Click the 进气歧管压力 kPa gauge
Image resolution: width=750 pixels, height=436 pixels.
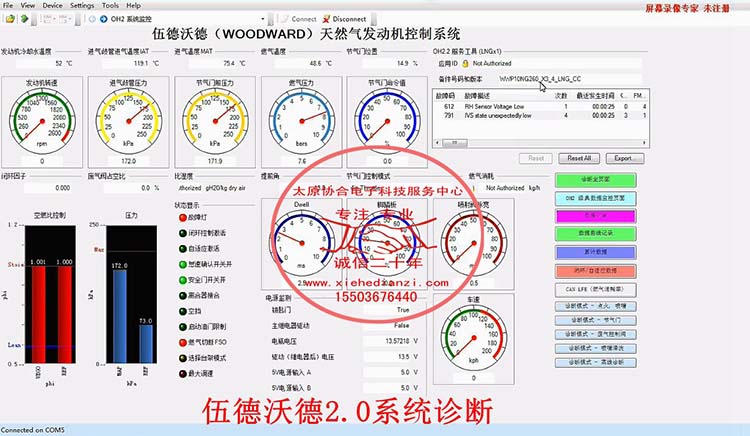(x=129, y=121)
